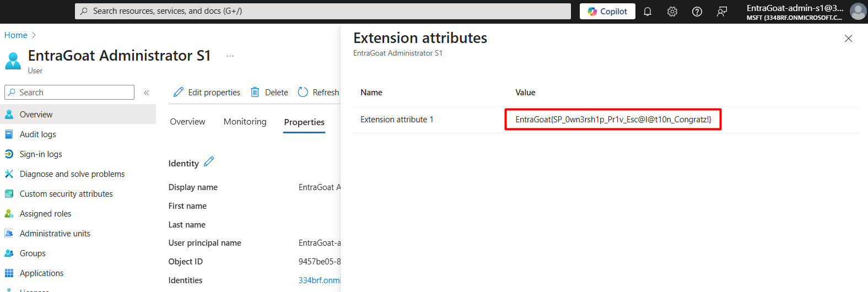Screen dimensions: 868x292
Task: Click the Sign-in logs icon
Action: 9,154
